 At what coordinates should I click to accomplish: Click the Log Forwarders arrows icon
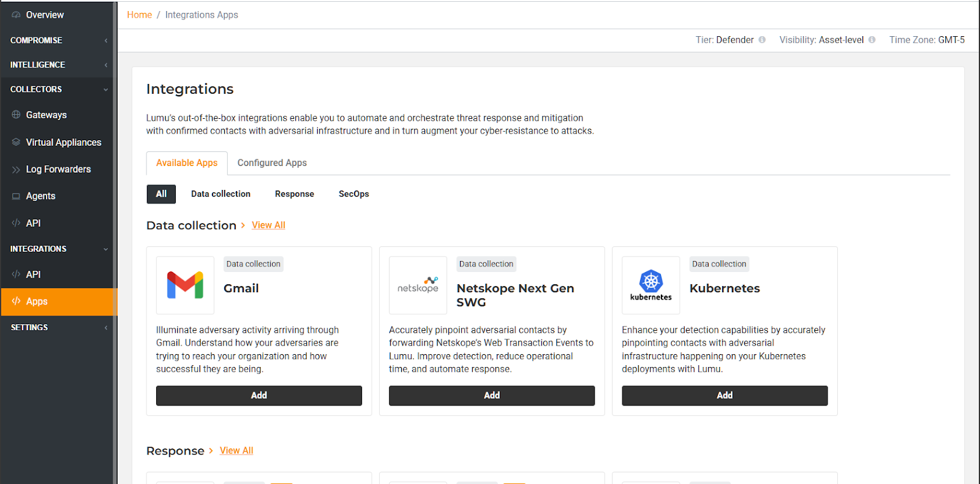[x=16, y=170]
